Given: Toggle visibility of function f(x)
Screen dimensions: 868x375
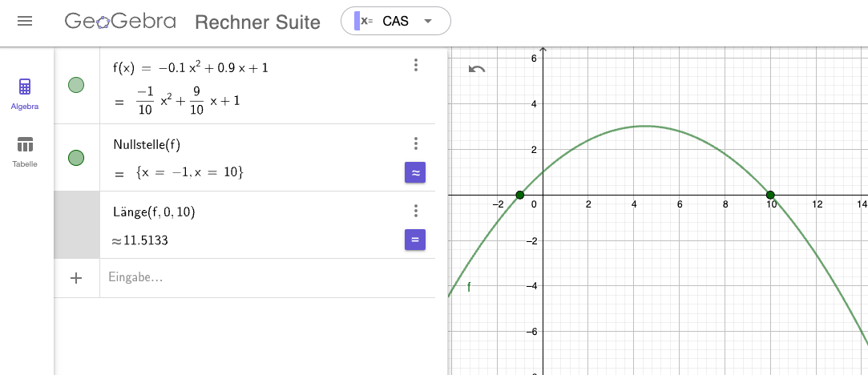Looking at the screenshot, I should pos(76,85).
